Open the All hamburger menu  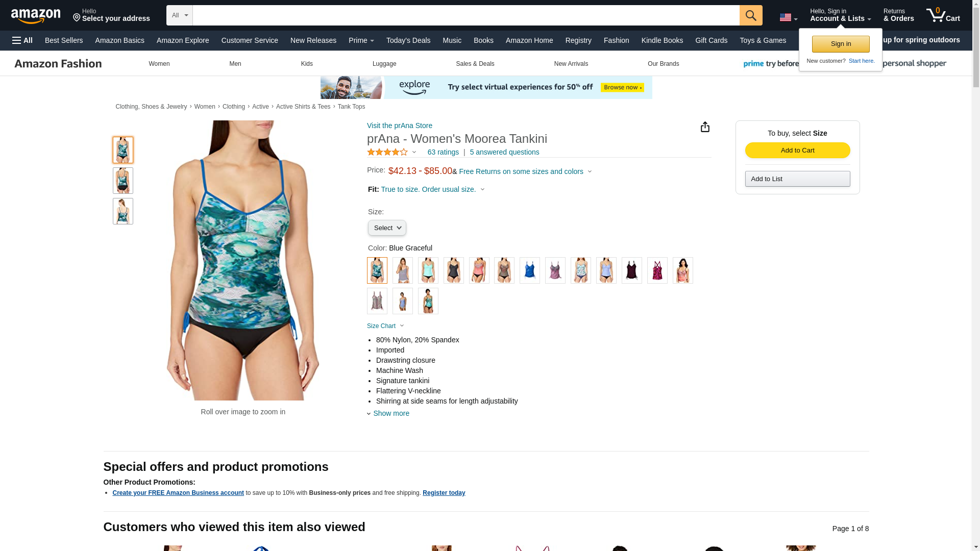[x=22, y=40]
